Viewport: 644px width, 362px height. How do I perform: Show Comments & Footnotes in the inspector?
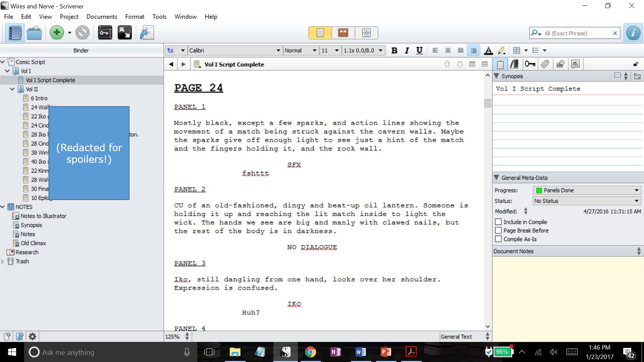click(x=575, y=64)
